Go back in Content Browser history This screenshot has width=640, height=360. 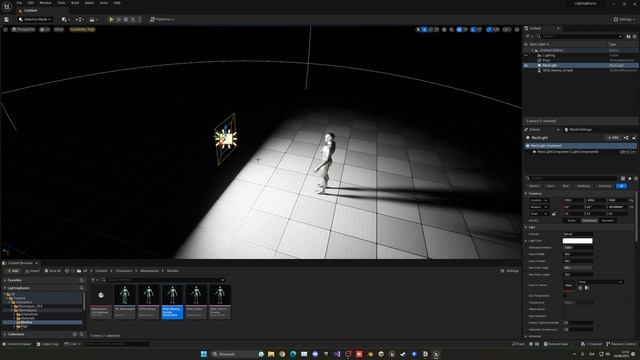click(67, 271)
